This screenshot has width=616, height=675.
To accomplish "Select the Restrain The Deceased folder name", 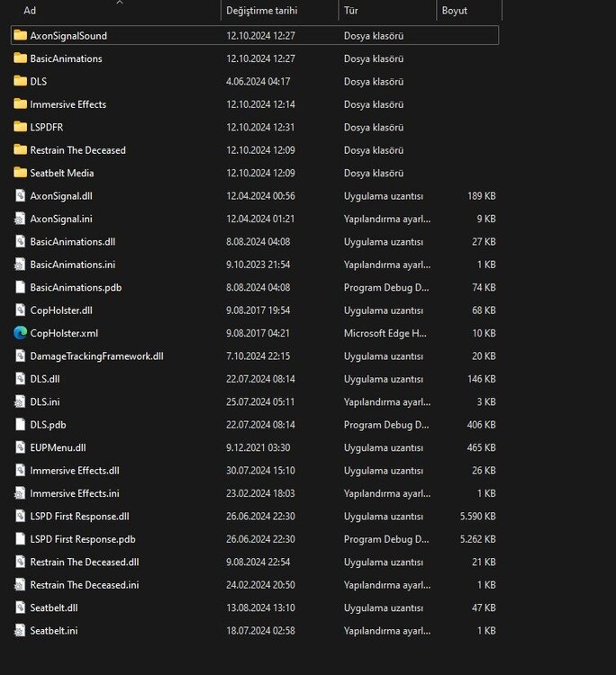I will click(x=78, y=149).
